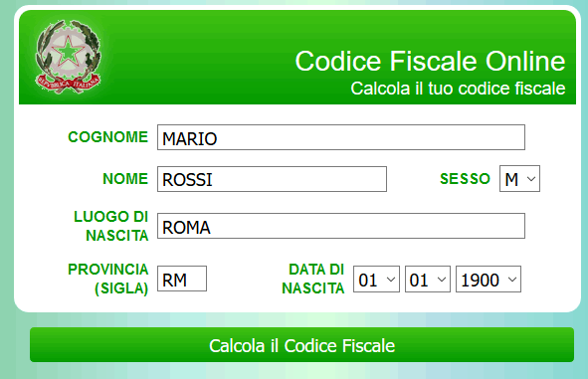
Task: Focus the Nome field containing ROSSI
Action: (272, 179)
